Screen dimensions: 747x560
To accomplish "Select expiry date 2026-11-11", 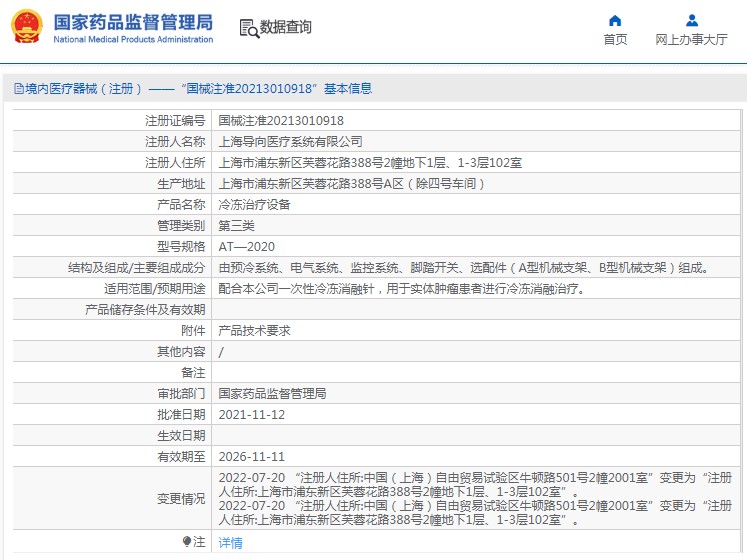I will 252,456.
